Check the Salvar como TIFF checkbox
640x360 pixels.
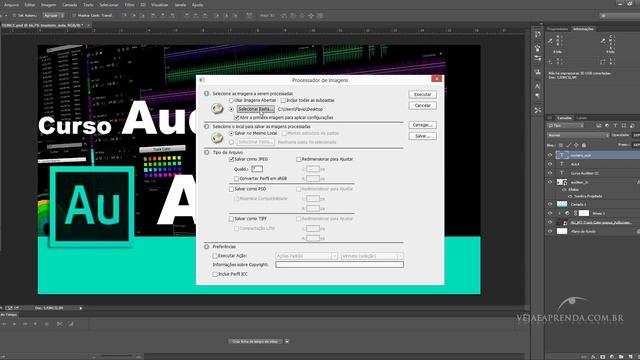coord(231,219)
